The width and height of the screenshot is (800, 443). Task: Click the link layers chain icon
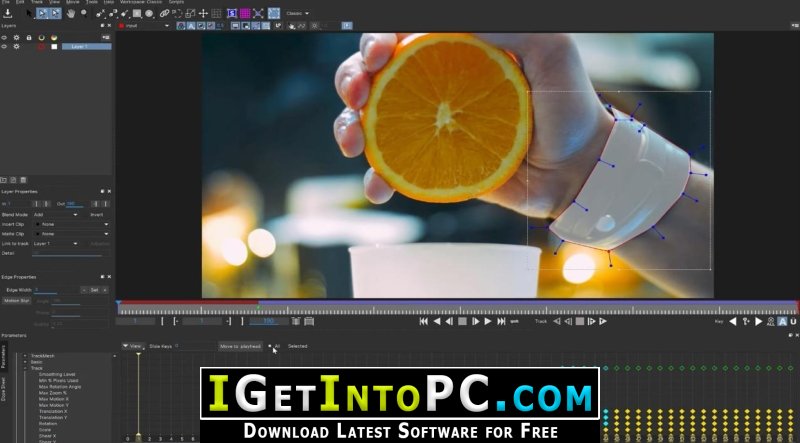pyautogui.click(x=163, y=13)
